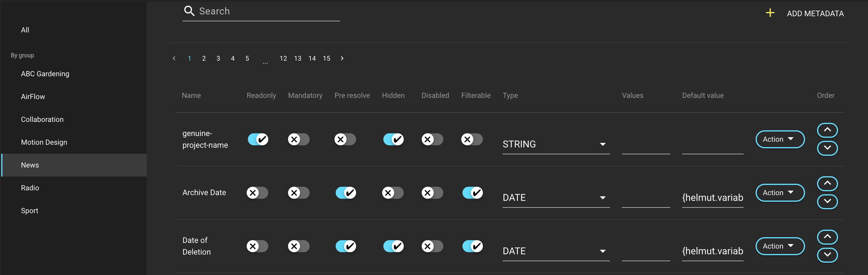Image resolution: width=868 pixels, height=275 pixels.
Task: Open the Motion Design group
Action: 44,142
